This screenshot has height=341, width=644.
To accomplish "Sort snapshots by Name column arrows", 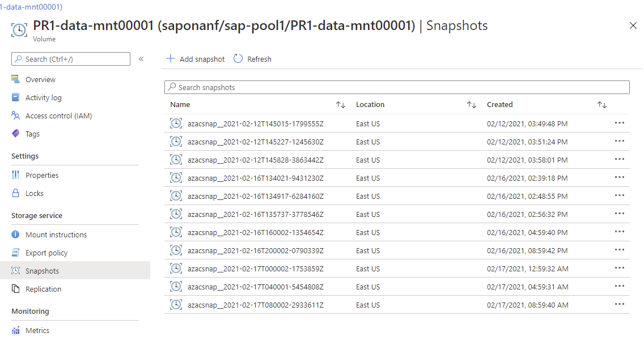I will 341,105.
